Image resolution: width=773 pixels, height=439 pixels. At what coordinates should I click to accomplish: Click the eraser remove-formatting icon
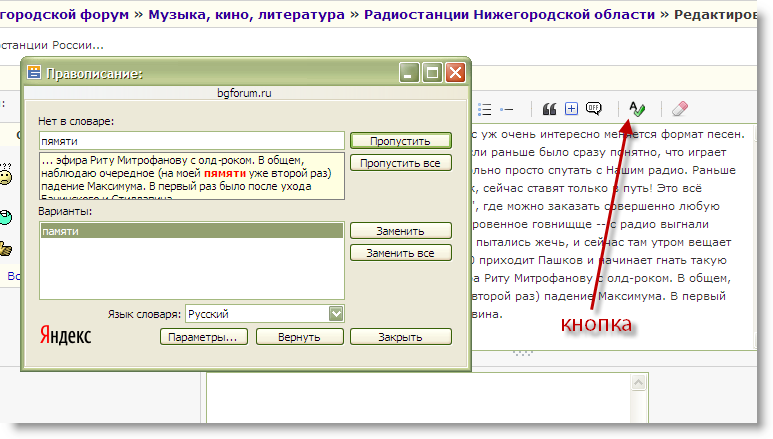[x=681, y=108]
